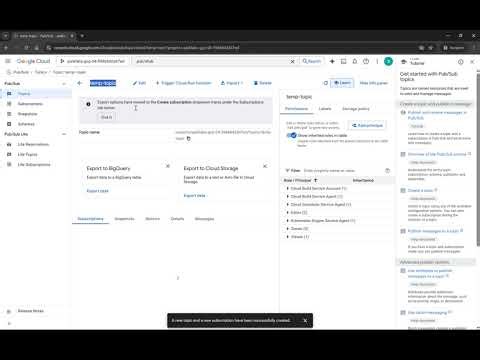Dismiss the Export to BigQuery card
Image resolution: width=480 pixels, height=360 pixels.
[168, 166]
